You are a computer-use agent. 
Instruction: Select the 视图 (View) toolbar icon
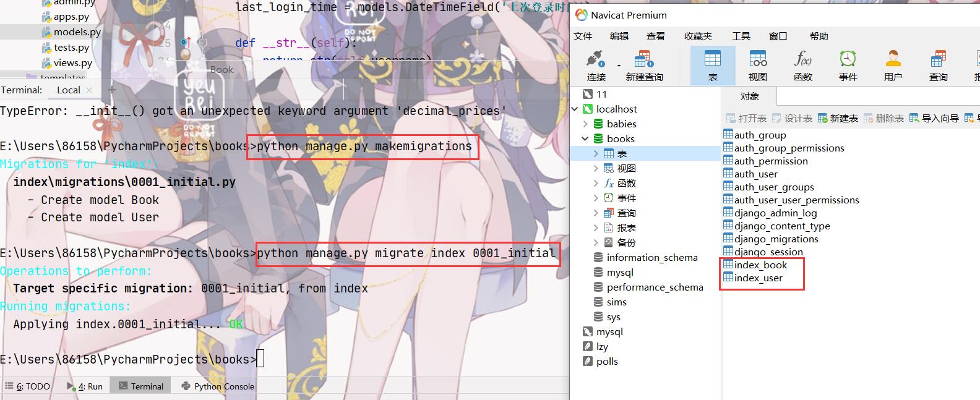758,66
